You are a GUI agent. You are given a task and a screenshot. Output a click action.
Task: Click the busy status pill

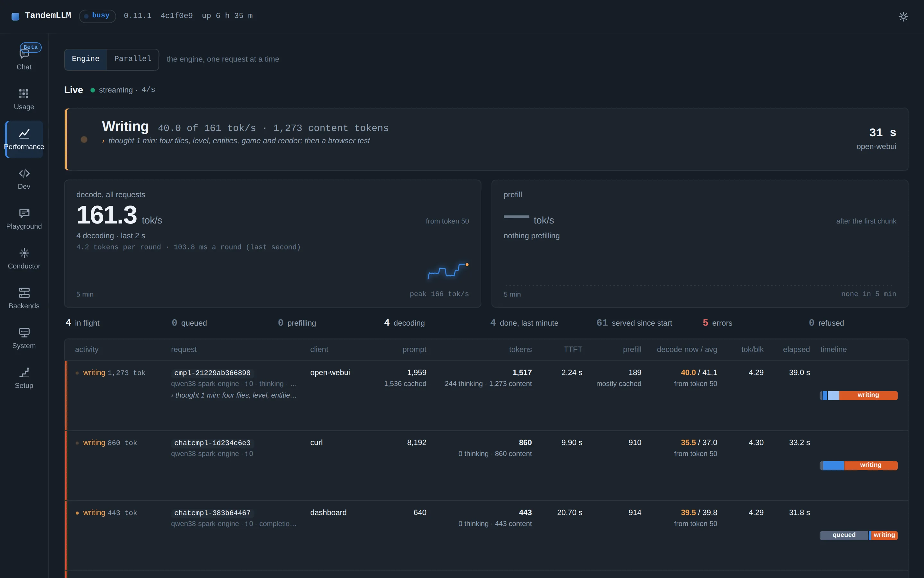97,16
